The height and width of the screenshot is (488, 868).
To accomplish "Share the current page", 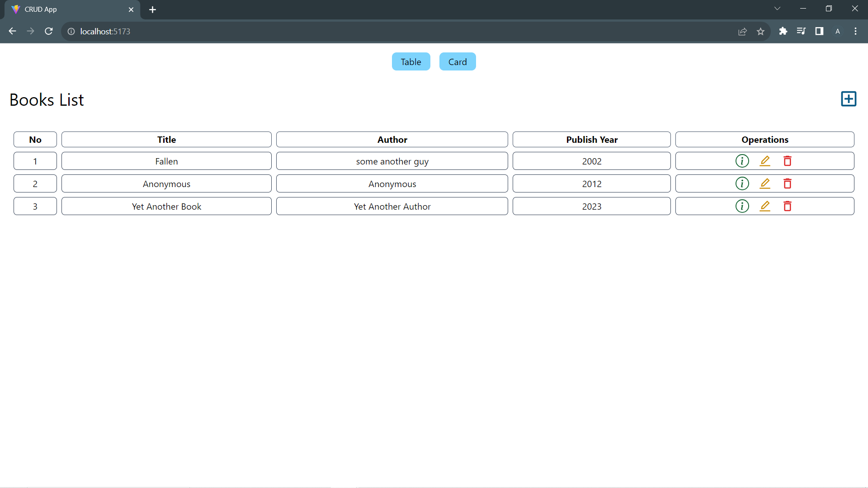I will pyautogui.click(x=743, y=31).
